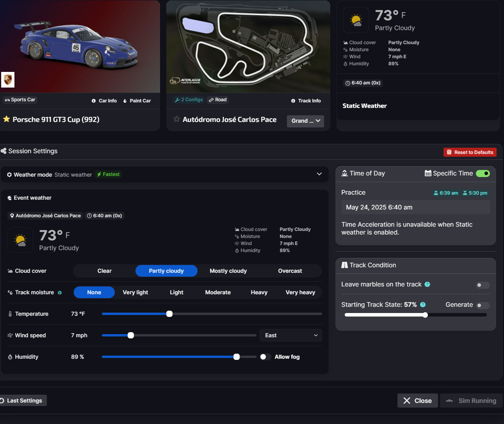Viewport: 504px width, 424px height.
Task: Click the 5:30 pm sunset time indicator
Action: point(475,193)
